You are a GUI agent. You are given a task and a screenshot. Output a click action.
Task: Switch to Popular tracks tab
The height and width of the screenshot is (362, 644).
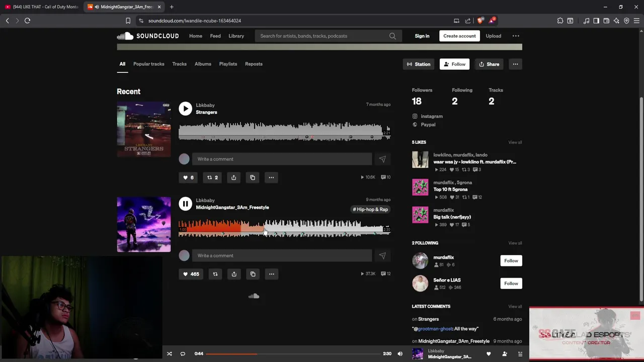point(148,64)
